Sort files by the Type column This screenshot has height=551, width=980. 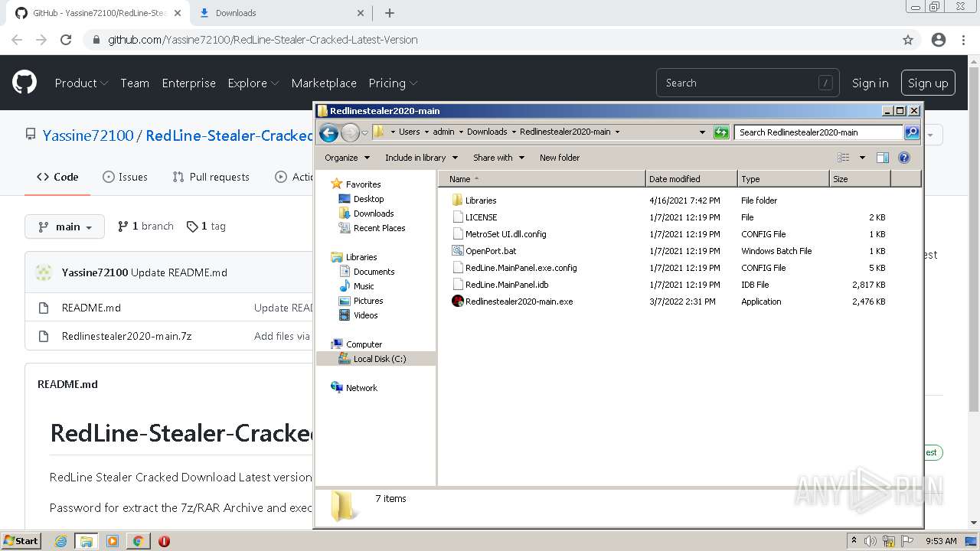(783, 179)
